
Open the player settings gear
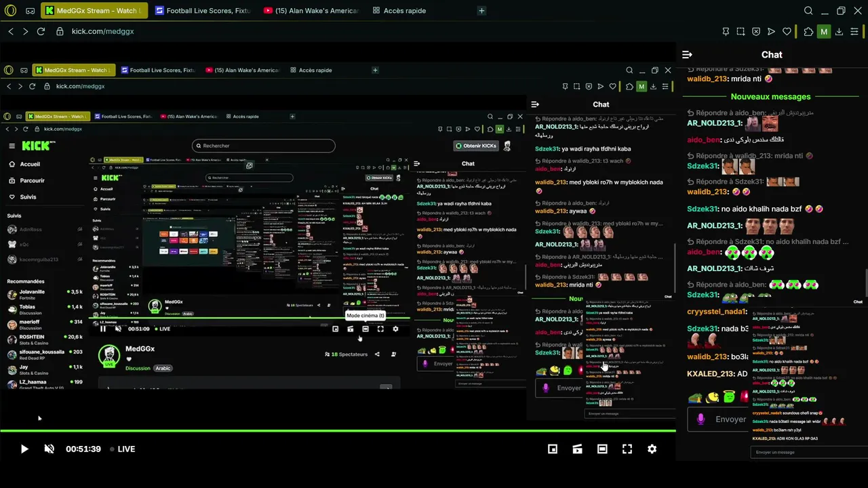pos(652,449)
